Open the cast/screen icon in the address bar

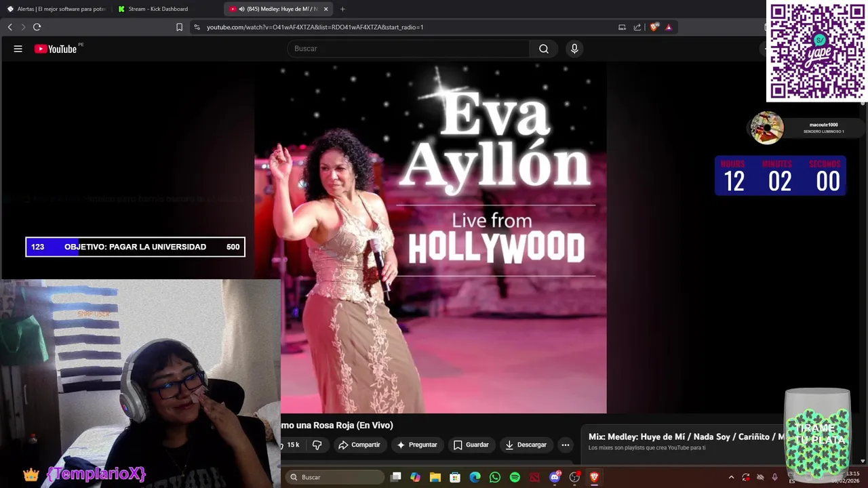(x=622, y=27)
